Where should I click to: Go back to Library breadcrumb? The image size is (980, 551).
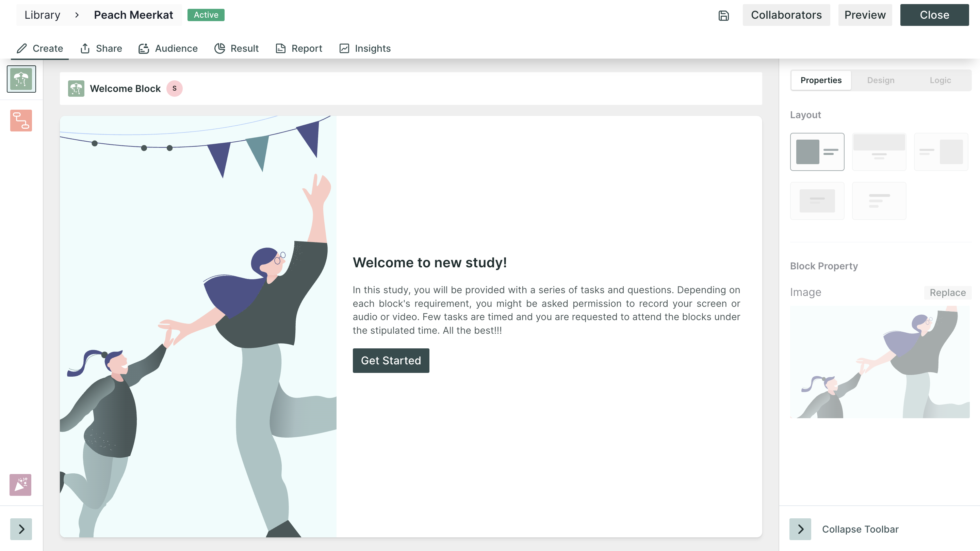[x=42, y=15]
